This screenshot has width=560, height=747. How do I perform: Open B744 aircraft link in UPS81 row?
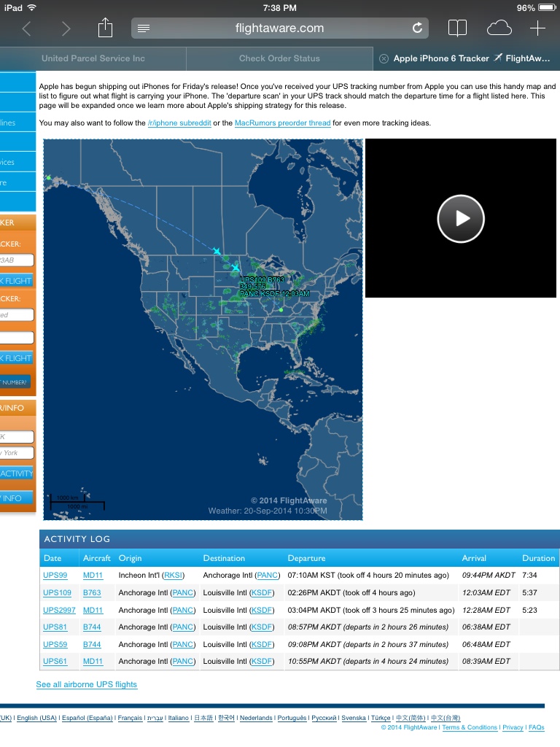[x=92, y=627]
